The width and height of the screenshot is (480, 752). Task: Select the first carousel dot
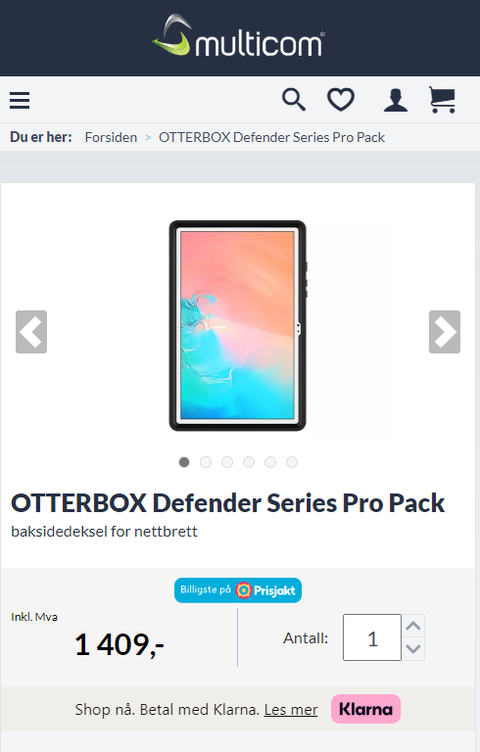[x=184, y=462]
